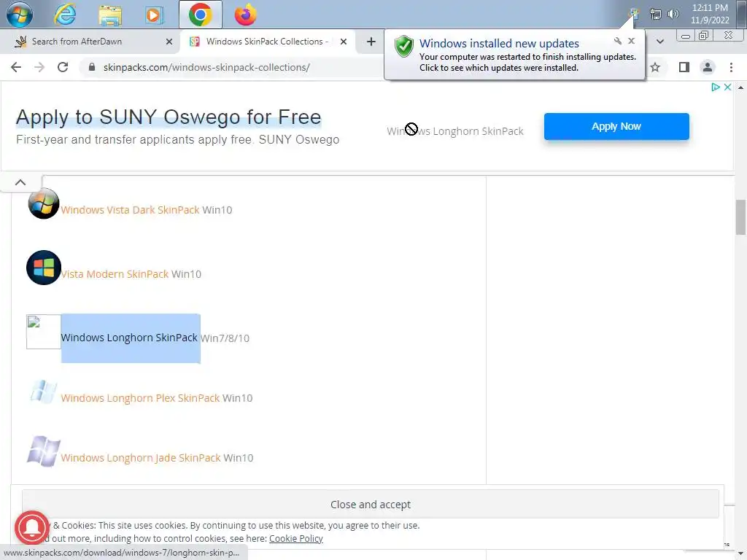Open the Cookie Policy link
This screenshot has height=560, width=747.
click(x=296, y=539)
